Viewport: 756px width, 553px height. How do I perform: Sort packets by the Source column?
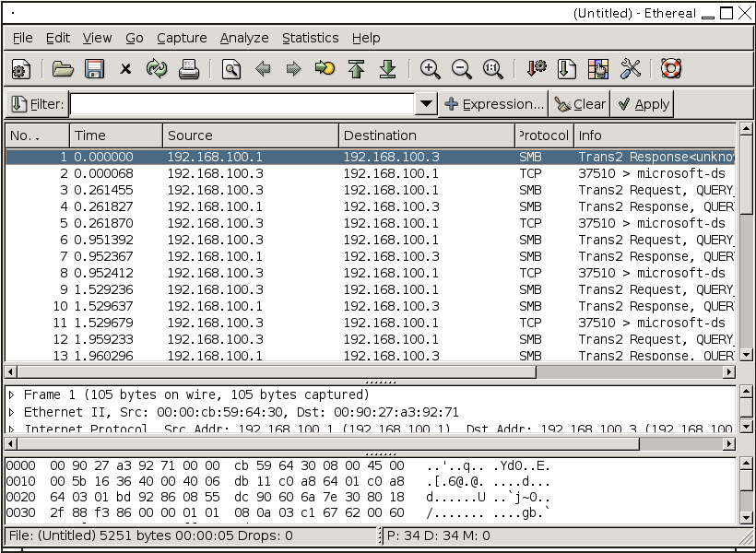(x=251, y=135)
